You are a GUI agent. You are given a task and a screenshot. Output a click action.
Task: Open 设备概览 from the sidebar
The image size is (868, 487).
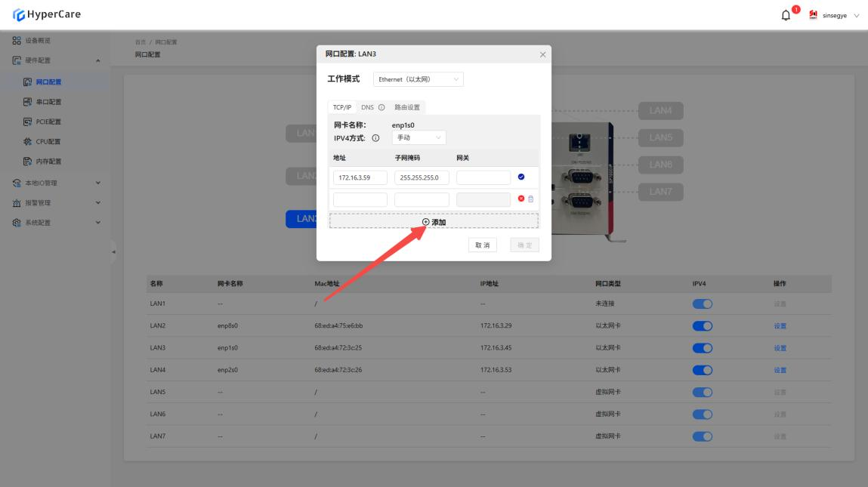click(38, 40)
